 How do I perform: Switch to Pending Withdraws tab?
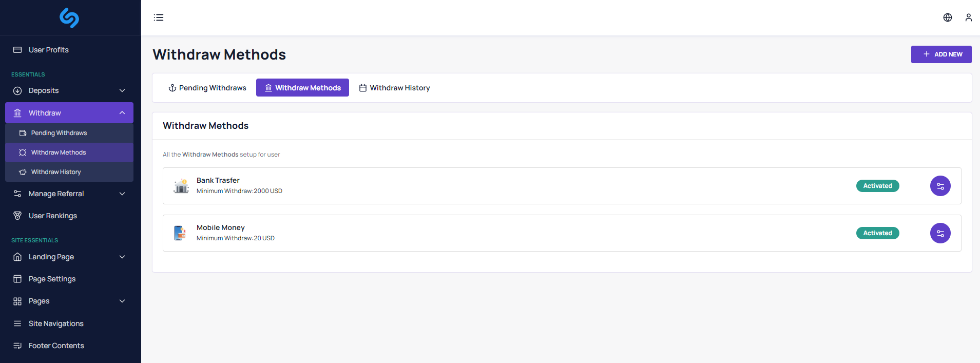click(x=207, y=88)
